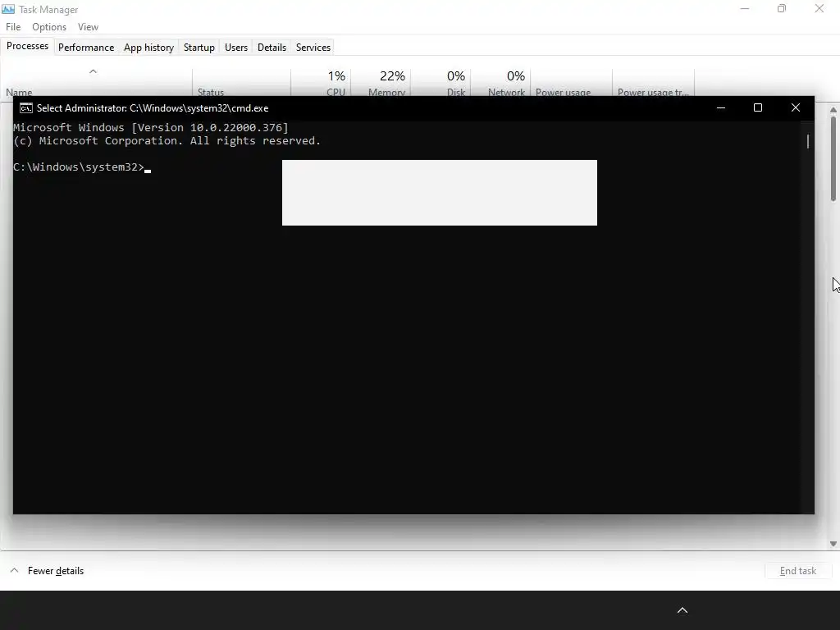Sort processes by Disk column
Viewport: 840px width, 630px height.
coord(441,83)
